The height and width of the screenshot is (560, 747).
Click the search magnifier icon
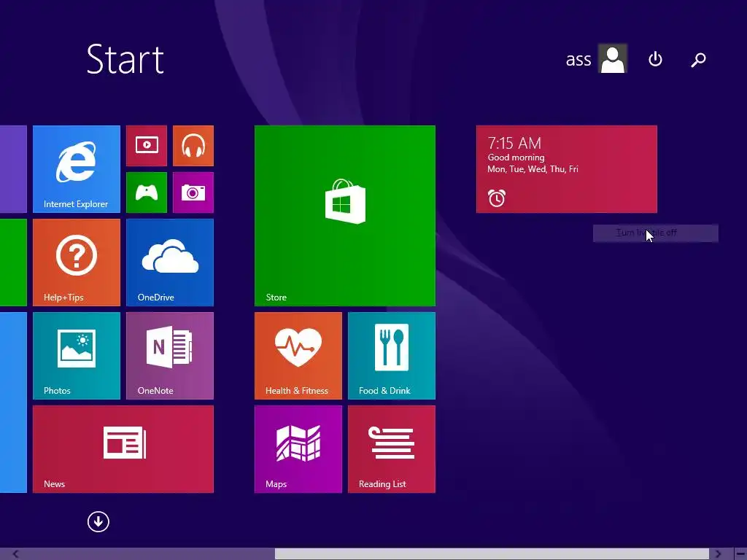(698, 60)
